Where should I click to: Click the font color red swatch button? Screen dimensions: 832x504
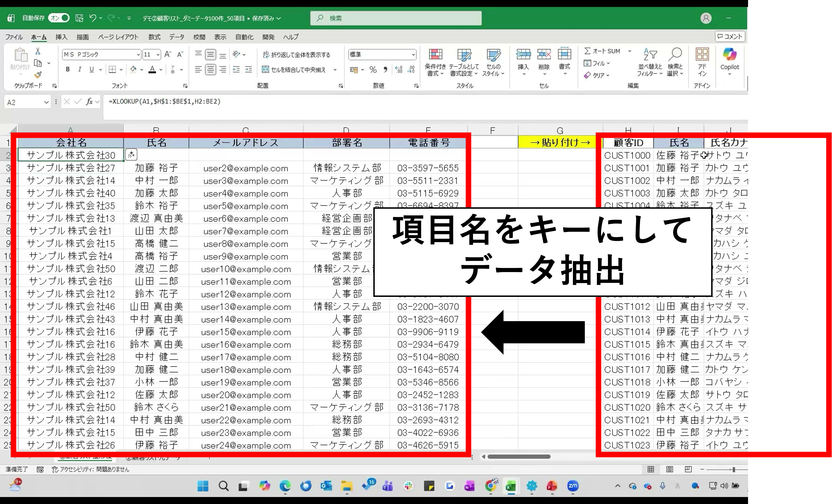tap(152, 70)
